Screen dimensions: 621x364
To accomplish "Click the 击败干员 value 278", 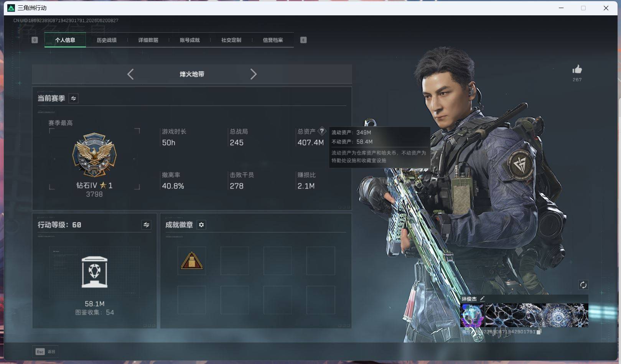I will (x=237, y=186).
